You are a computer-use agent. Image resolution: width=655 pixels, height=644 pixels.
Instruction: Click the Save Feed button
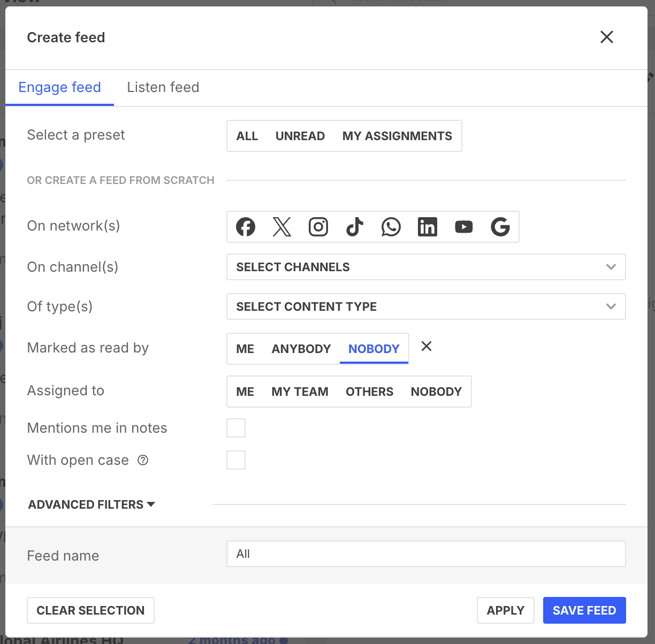(584, 610)
